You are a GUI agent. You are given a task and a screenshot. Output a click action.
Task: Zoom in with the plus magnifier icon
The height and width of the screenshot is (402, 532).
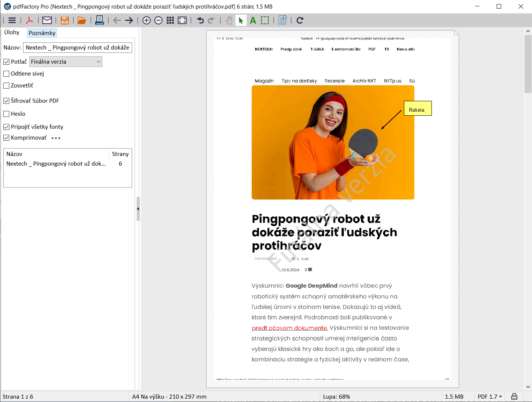click(x=147, y=20)
